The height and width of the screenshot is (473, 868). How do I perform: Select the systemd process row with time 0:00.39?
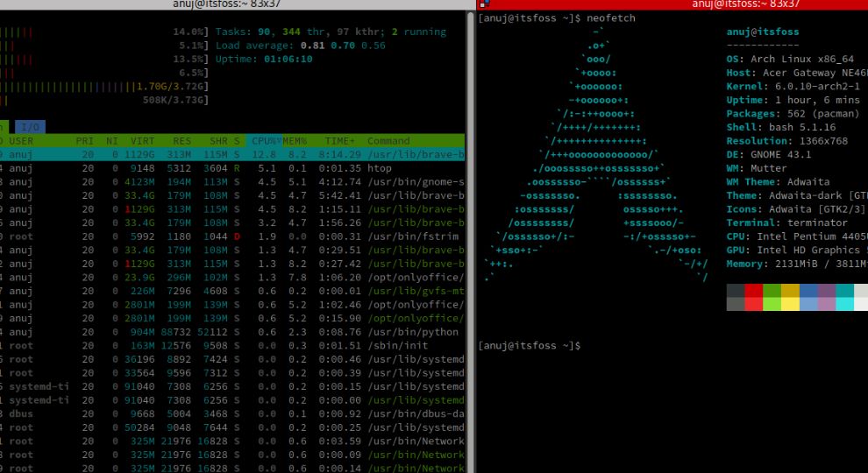click(x=232, y=373)
